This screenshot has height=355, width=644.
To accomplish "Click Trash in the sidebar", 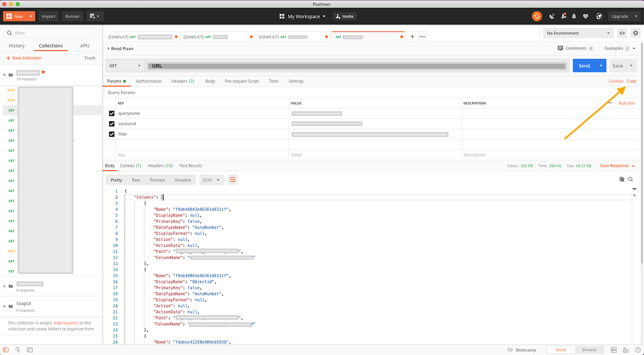I will [x=90, y=58].
